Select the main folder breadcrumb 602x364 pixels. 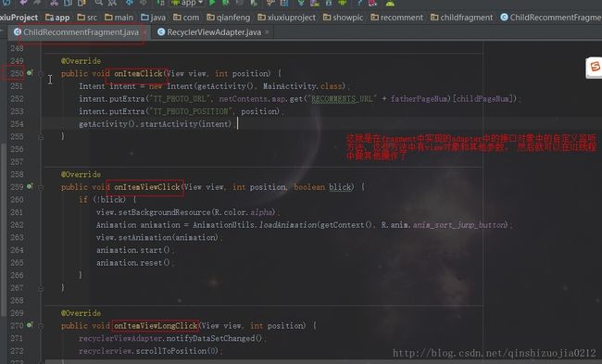(119, 18)
